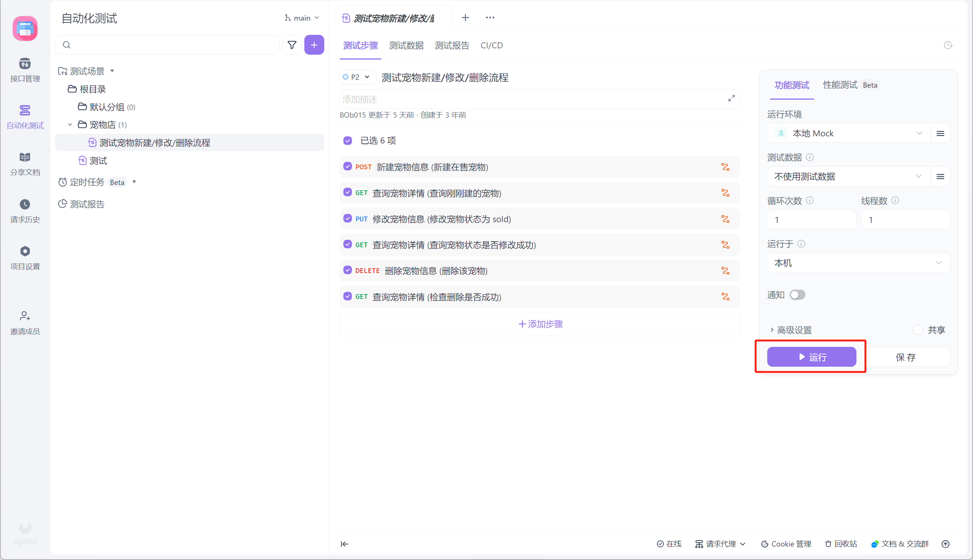The width and height of the screenshot is (973, 560).
Task: Open the P2 priority dropdown
Action: (357, 77)
